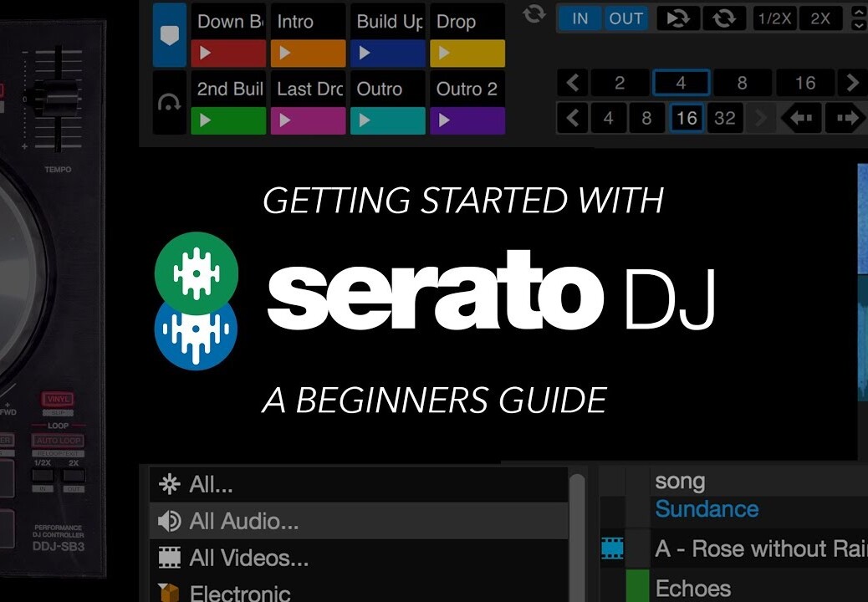Click blue video icon beside Rose without Rain
The image size is (868, 602).
point(612,548)
